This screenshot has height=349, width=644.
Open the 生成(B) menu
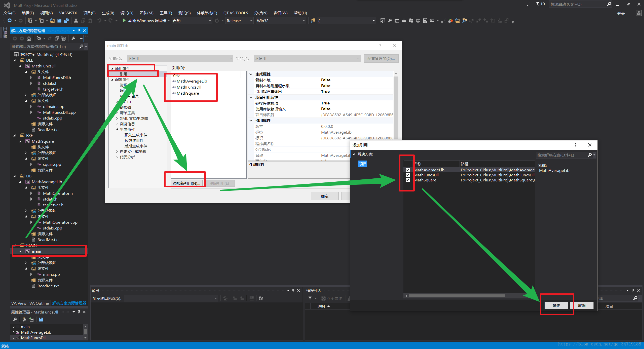point(108,13)
